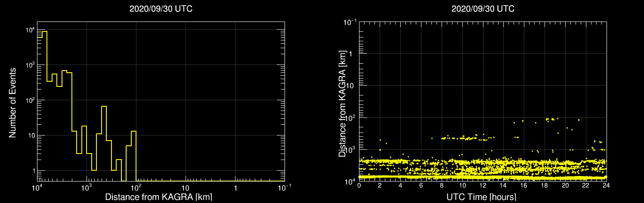Click the '12' tick on UTC time axis

(483, 186)
